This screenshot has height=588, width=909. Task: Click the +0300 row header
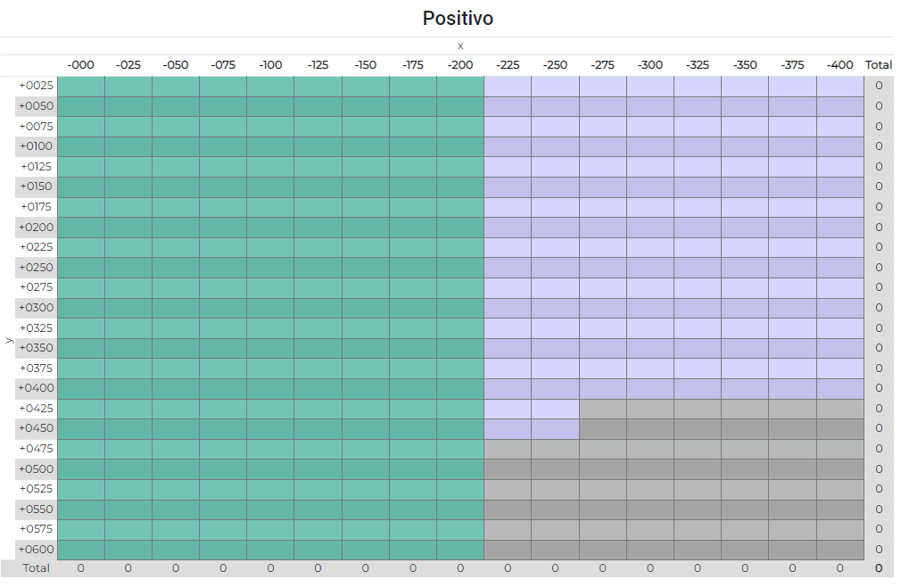point(36,308)
